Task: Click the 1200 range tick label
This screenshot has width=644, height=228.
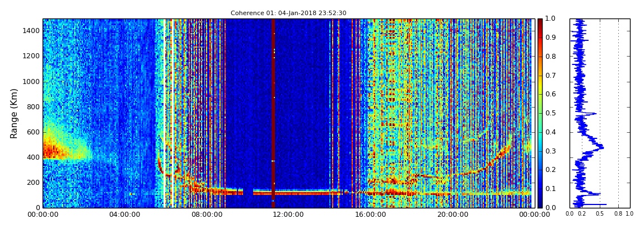Action: (x=31, y=56)
